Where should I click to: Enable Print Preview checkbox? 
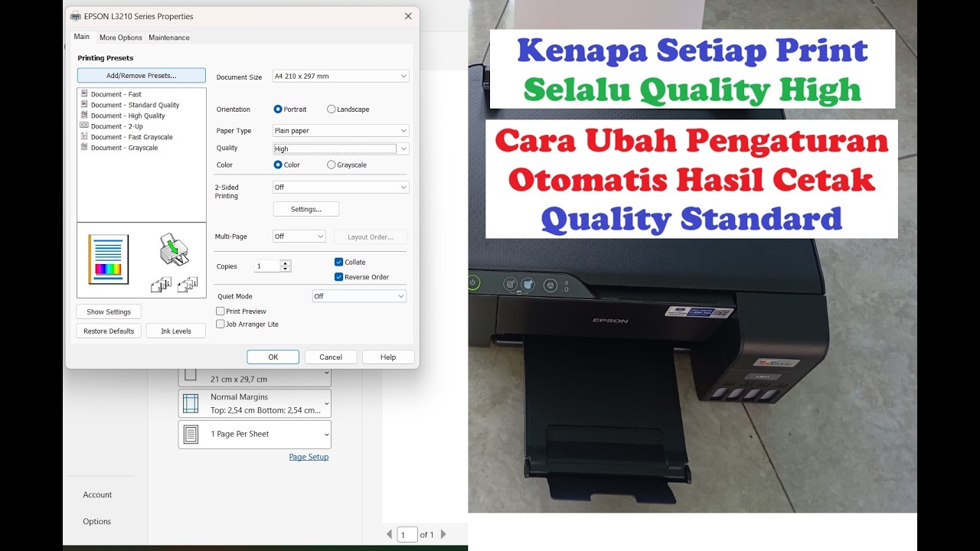click(x=220, y=311)
